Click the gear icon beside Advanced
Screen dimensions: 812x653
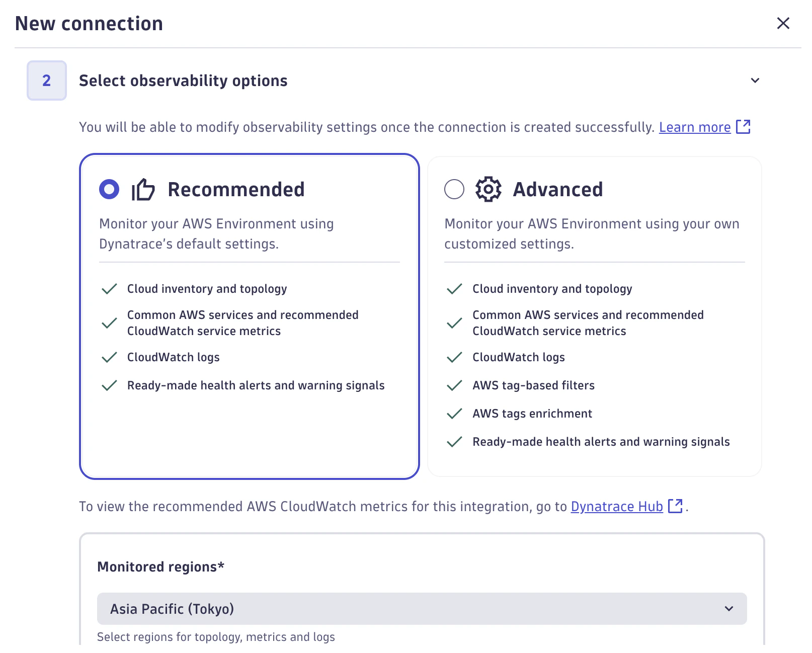click(489, 189)
